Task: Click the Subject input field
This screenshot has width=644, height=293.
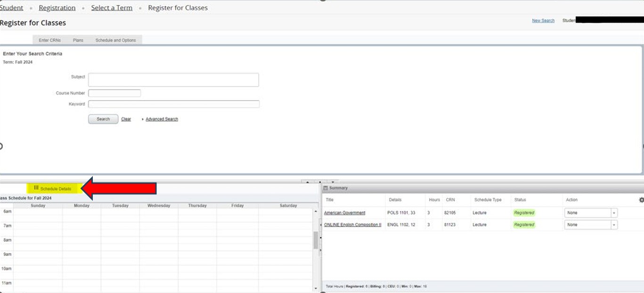Action: point(173,80)
